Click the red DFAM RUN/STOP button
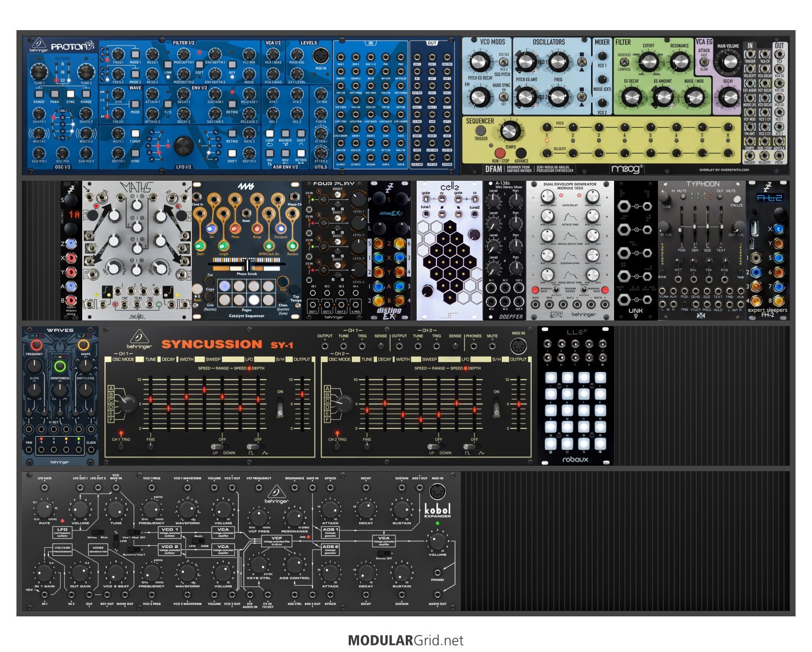 click(x=500, y=153)
